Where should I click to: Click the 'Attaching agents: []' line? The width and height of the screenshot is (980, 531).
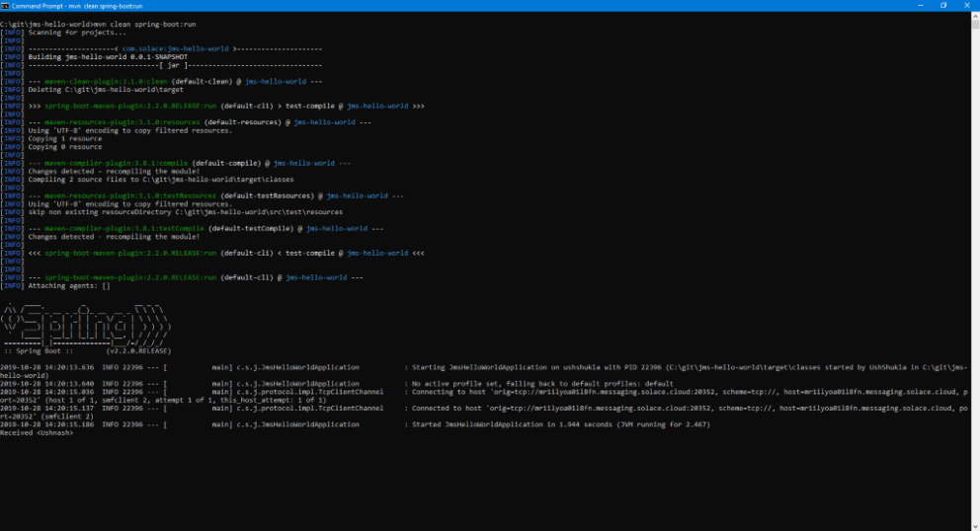tap(69, 285)
